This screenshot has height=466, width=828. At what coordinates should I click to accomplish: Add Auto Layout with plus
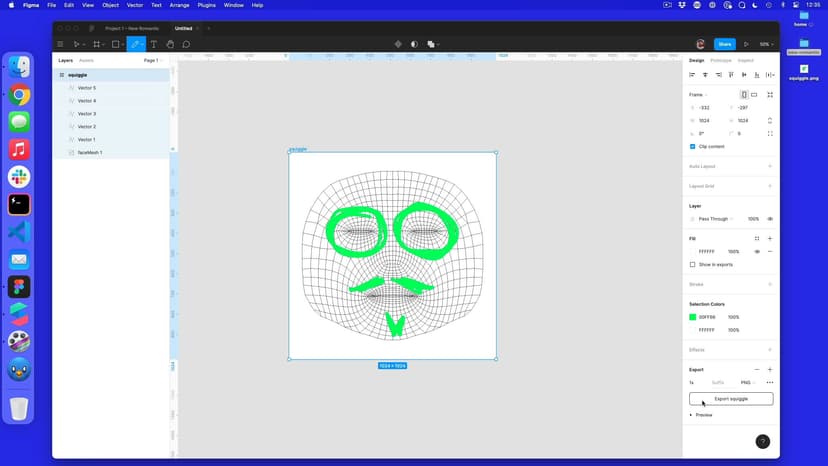770,166
